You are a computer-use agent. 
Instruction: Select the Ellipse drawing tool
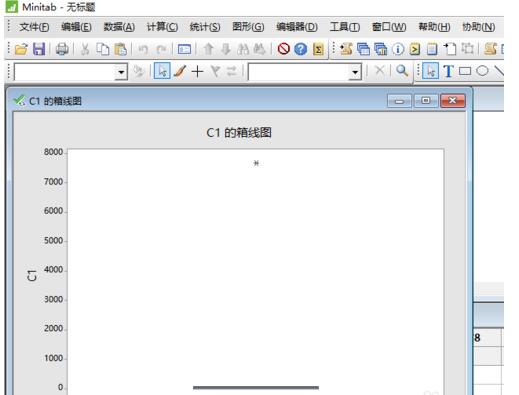point(482,71)
